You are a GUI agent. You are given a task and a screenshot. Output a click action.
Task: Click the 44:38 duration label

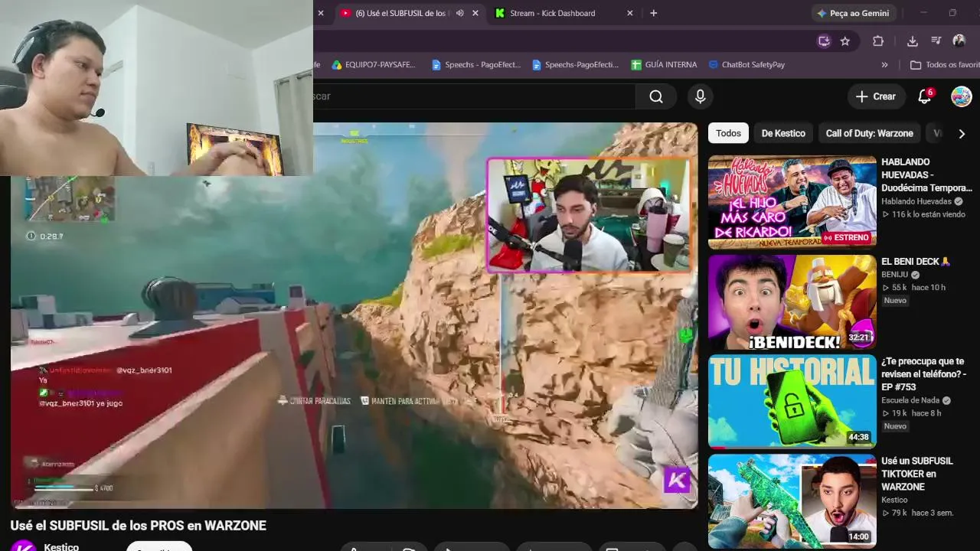(x=859, y=438)
